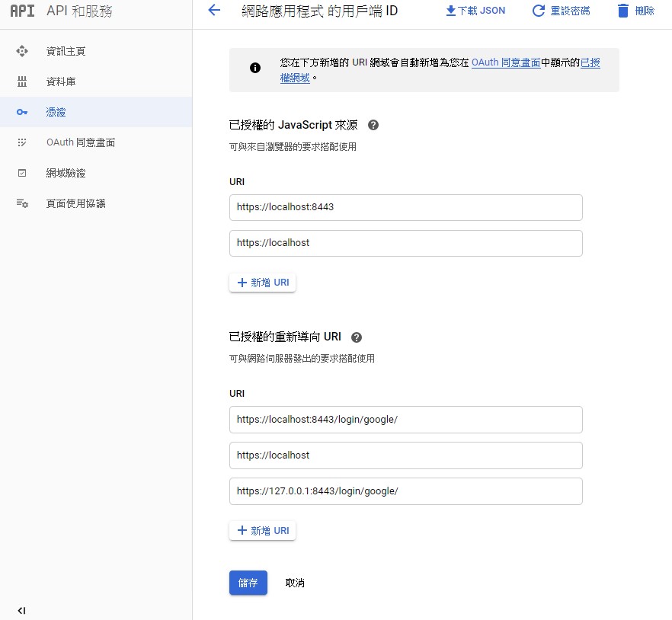The image size is (672, 620).
Task: Collapse the sidebar with bottom-left chevron
Action: (x=21, y=610)
